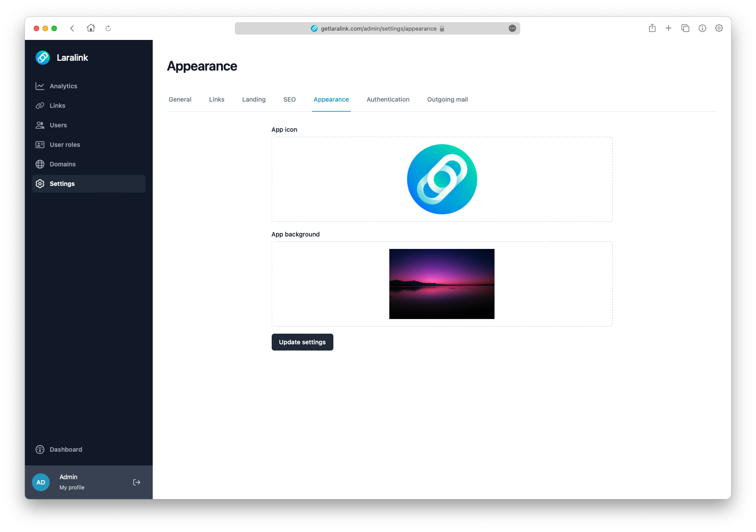Switch to the General tab
The height and width of the screenshot is (532, 756).
(x=180, y=99)
